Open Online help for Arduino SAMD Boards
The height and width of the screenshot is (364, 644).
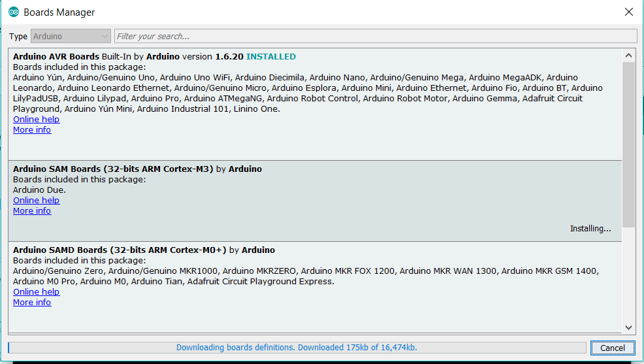coord(36,291)
